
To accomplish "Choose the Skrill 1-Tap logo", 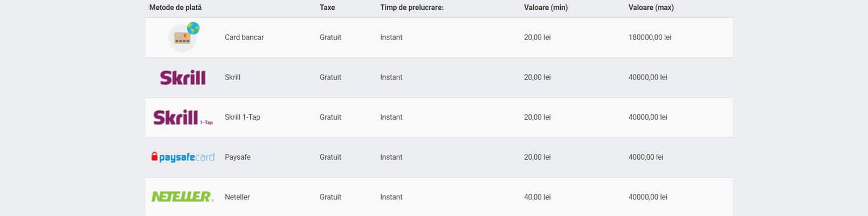I will click(183, 117).
